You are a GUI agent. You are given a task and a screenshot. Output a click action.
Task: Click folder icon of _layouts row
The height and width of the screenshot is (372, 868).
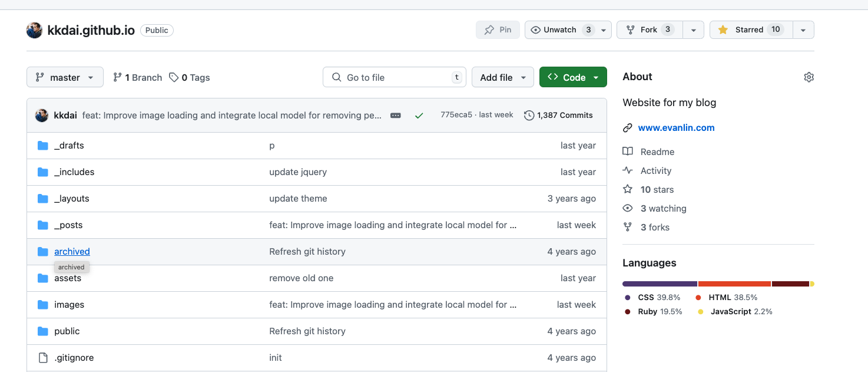[43, 199]
